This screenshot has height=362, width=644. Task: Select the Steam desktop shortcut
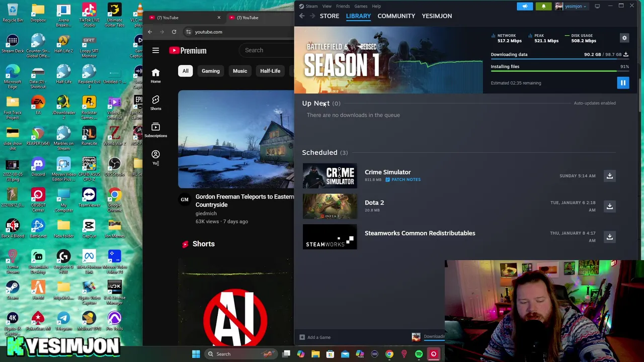(13, 291)
